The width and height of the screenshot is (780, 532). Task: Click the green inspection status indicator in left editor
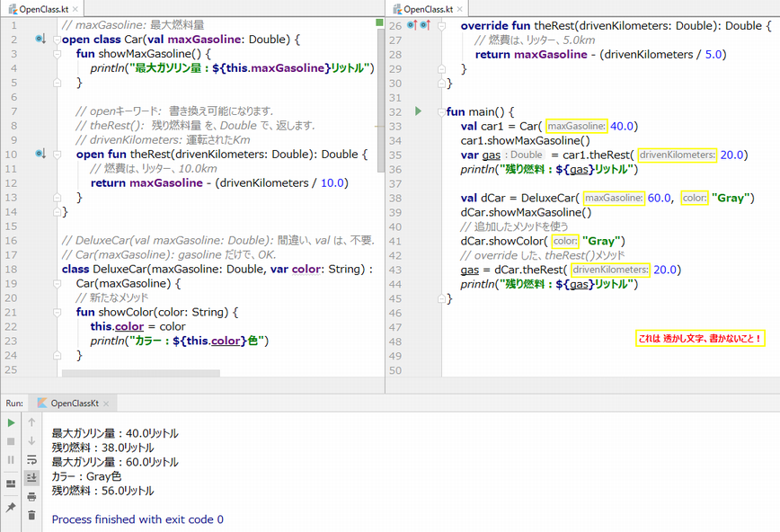[379, 22]
